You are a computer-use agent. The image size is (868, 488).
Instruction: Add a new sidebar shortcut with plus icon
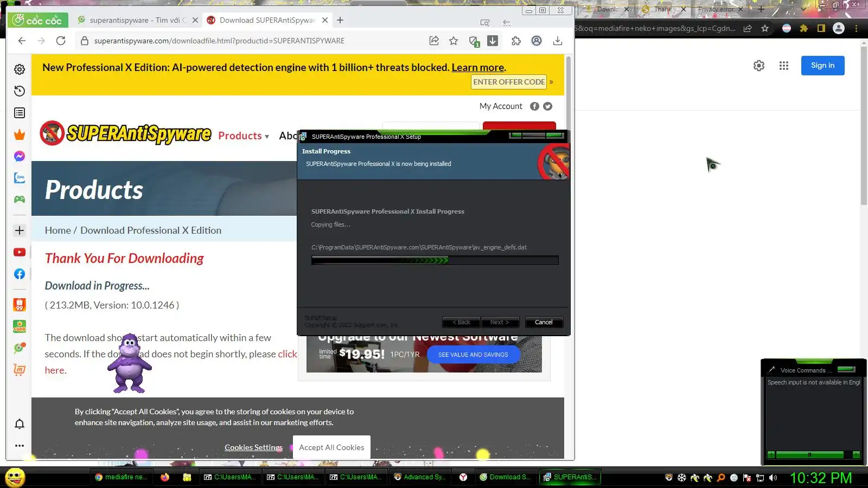(x=20, y=230)
